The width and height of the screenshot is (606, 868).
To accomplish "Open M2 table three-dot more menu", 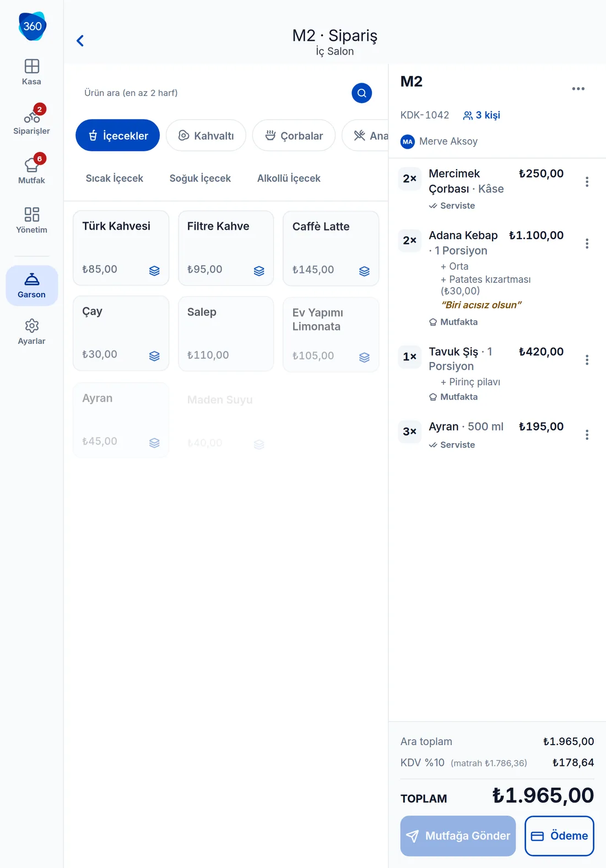I will [578, 89].
